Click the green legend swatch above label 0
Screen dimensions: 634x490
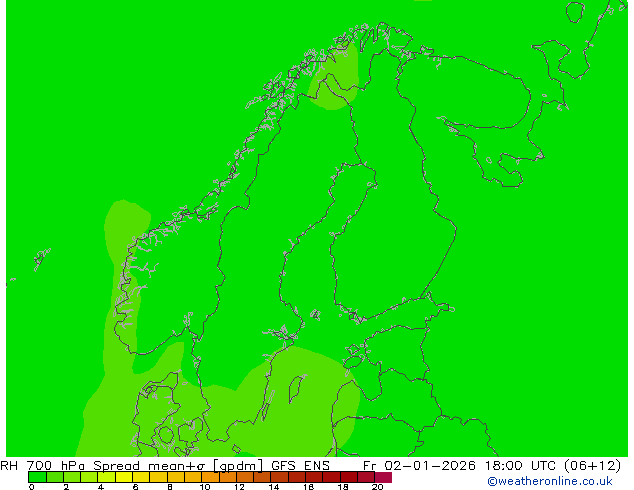pos(37,477)
